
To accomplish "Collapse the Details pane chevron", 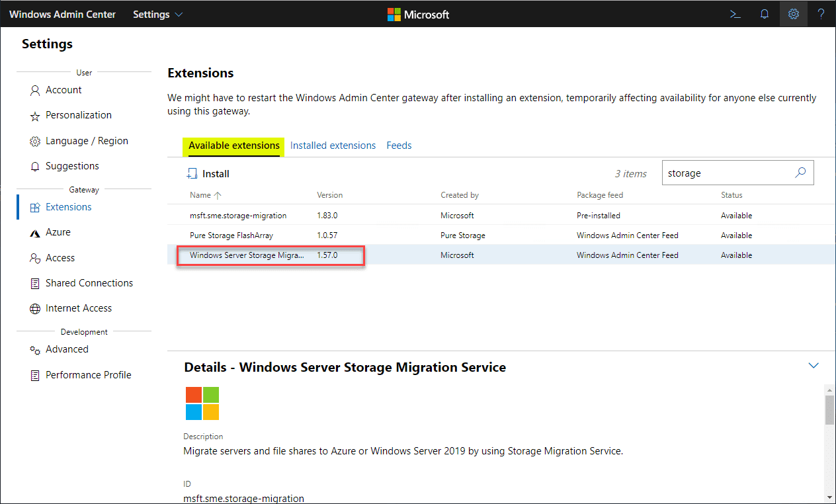I will [814, 366].
